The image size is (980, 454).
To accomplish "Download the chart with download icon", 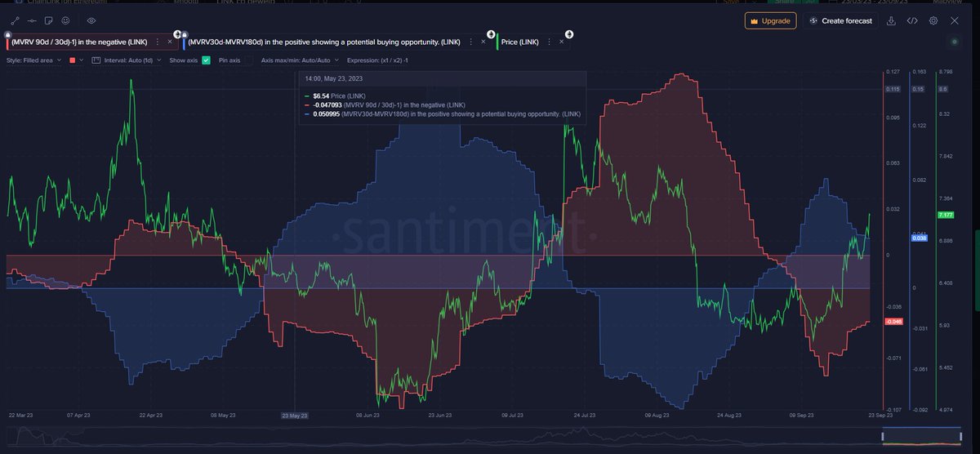I will click(x=891, y=20).
